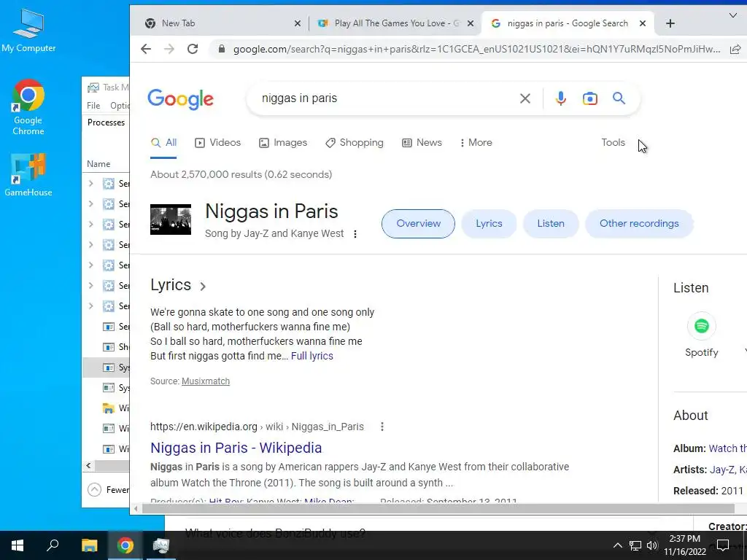Click the Chrome back arrow
747x560 pixels.
(146, 49)
